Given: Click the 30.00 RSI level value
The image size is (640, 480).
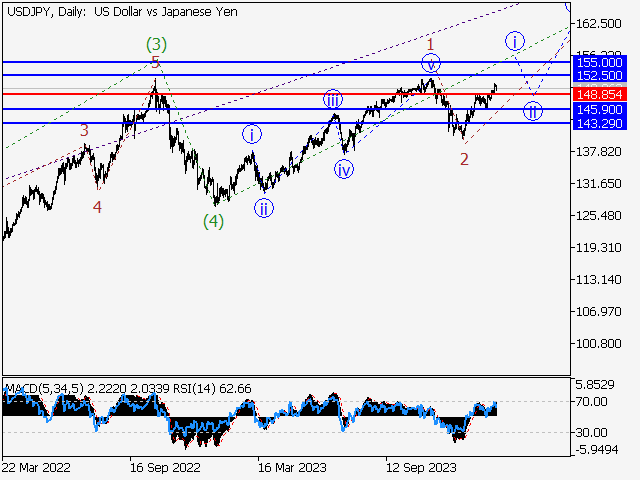Looking at the screenshot, I should coord(591,432).
